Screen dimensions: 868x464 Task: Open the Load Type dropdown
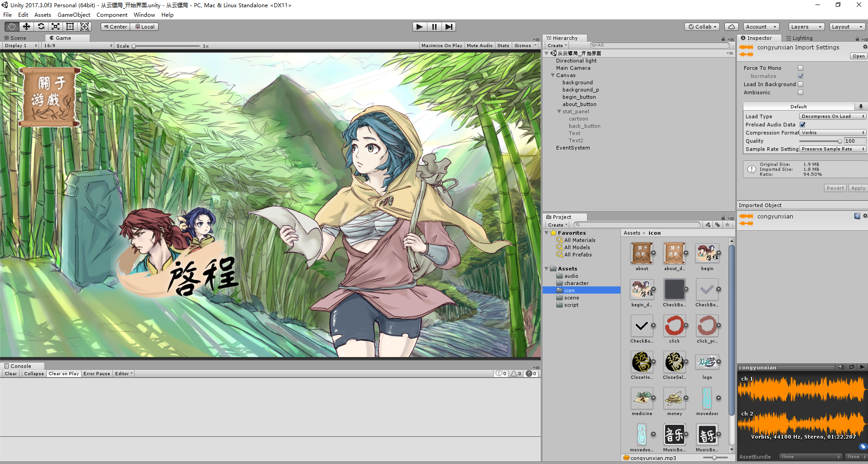pos(833,116)
